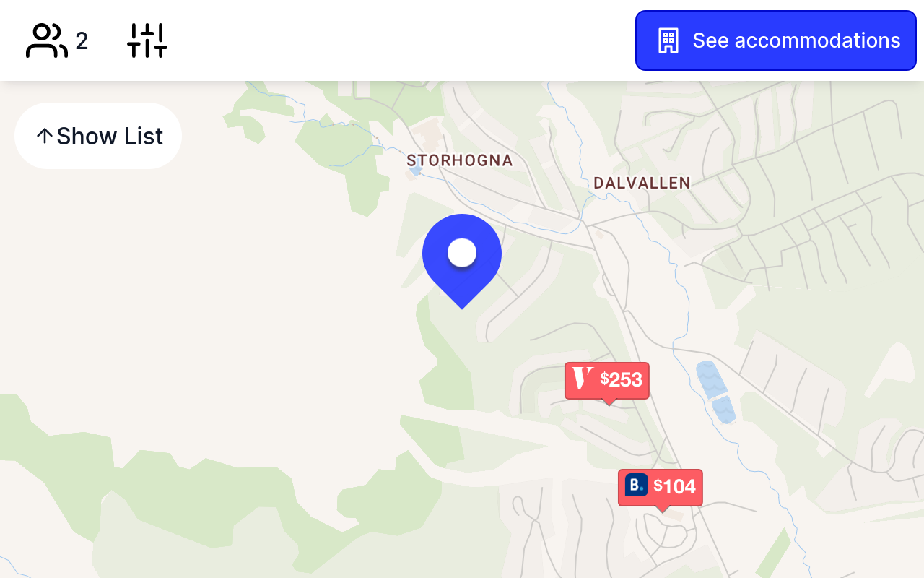
Task: Click the guest number 2
Action: (82, 41)
